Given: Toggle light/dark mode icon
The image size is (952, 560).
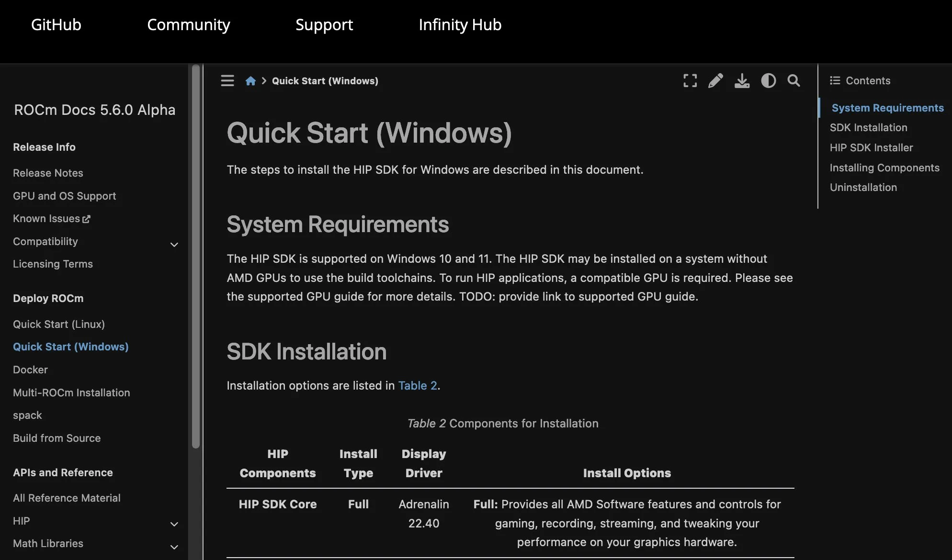Looking at the screenshot, I should tap(768, 80).
